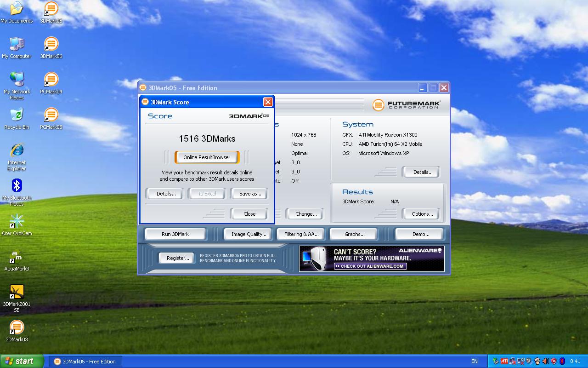
Task: Open Results Options... button
Action: 422,214
